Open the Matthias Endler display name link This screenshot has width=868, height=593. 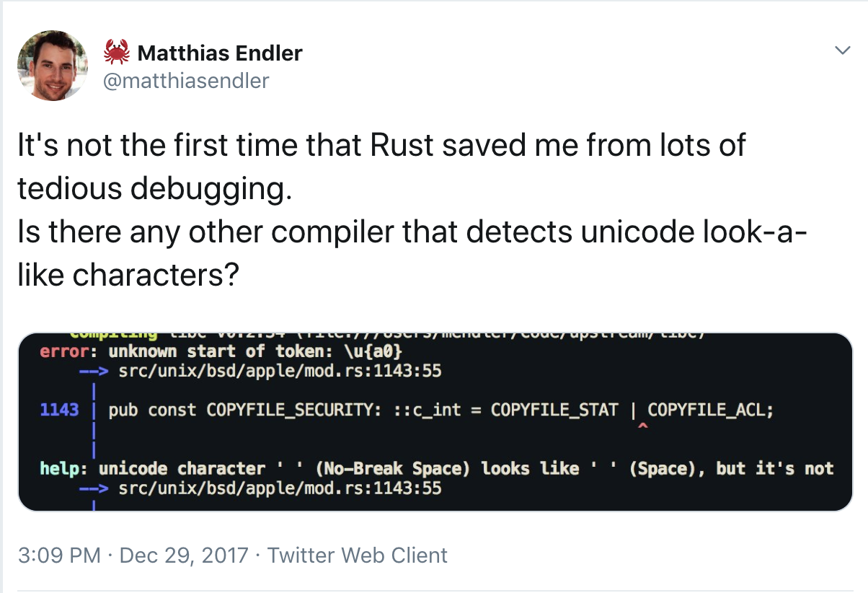pyautogui.click(x=220, y=53)
